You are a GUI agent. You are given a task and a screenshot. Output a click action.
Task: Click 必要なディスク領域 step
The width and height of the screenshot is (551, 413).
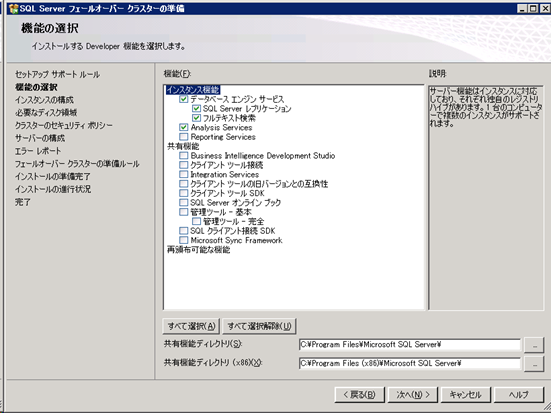46,113
